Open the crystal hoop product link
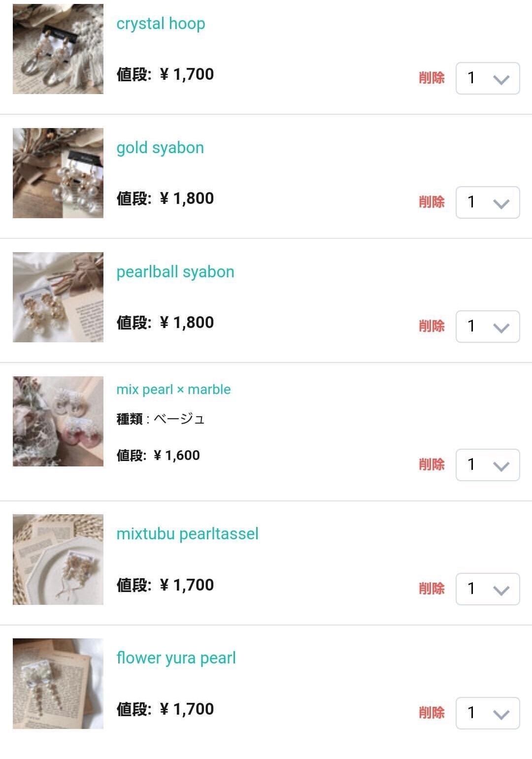The image size is (532, 759). pos(161,24)
